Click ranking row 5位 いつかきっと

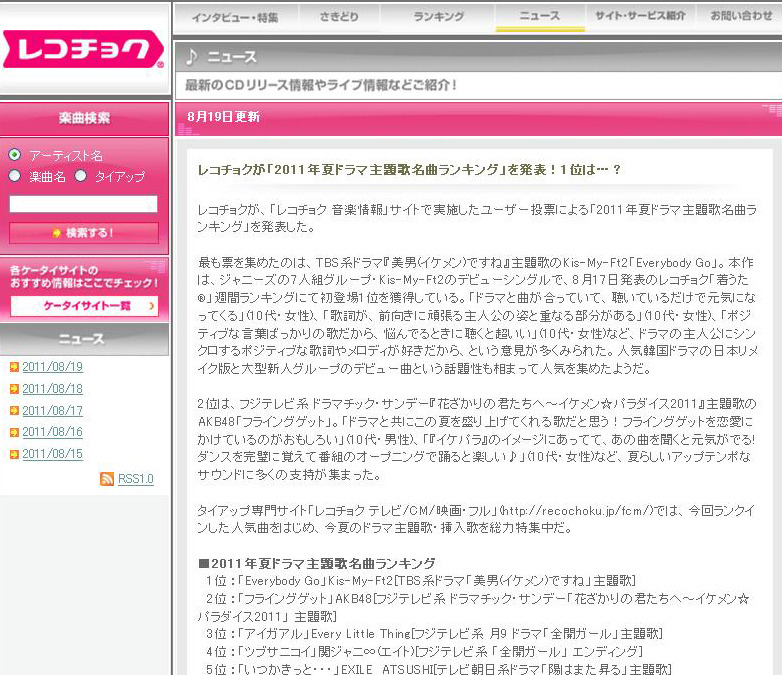pyautogui.click(x=439, y=669)
